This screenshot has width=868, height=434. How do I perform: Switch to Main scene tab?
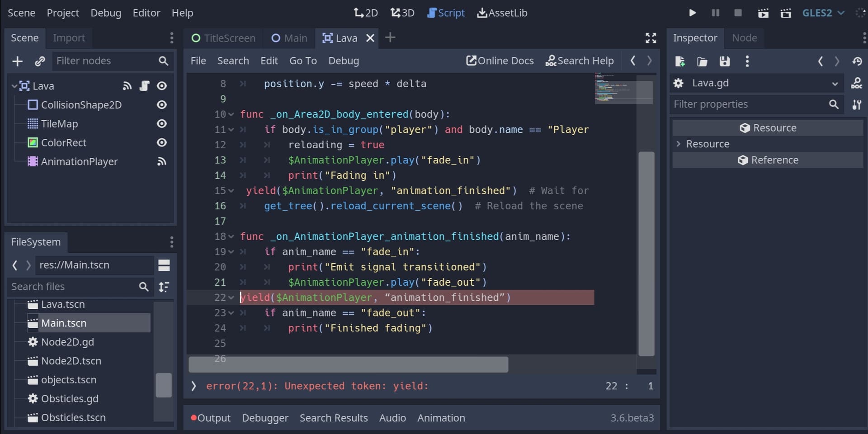(x=289, y=38)
